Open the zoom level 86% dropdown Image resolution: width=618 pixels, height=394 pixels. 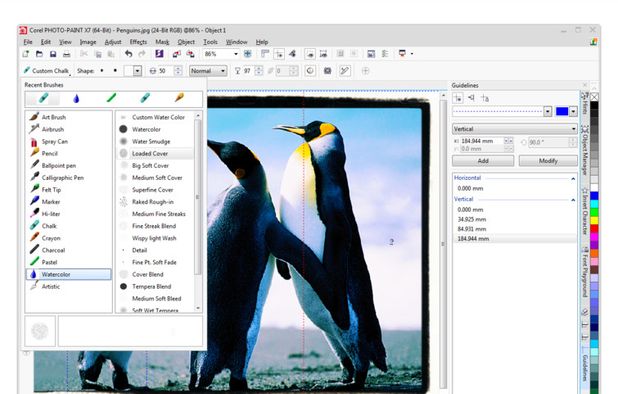tap(236, 54)
